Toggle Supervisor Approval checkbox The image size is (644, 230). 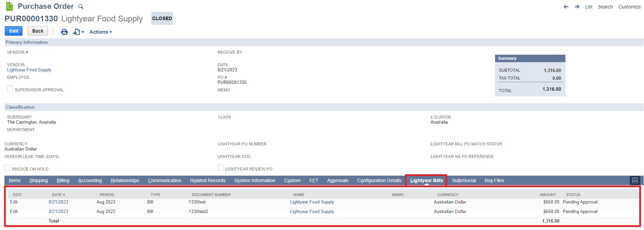coord(10,89)
